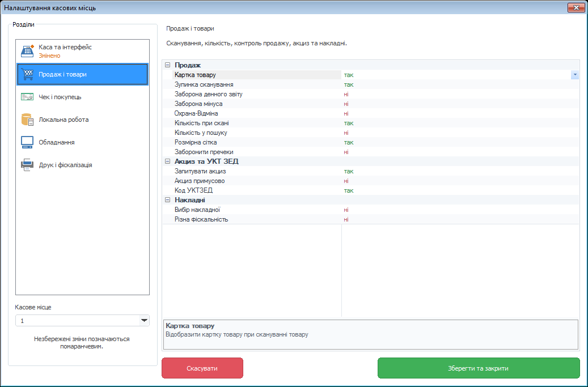Click the printer icon for Друк і фіскалізація
This screenshot has width=588, height=387.
pyautogui.click(x=27, y=165)
